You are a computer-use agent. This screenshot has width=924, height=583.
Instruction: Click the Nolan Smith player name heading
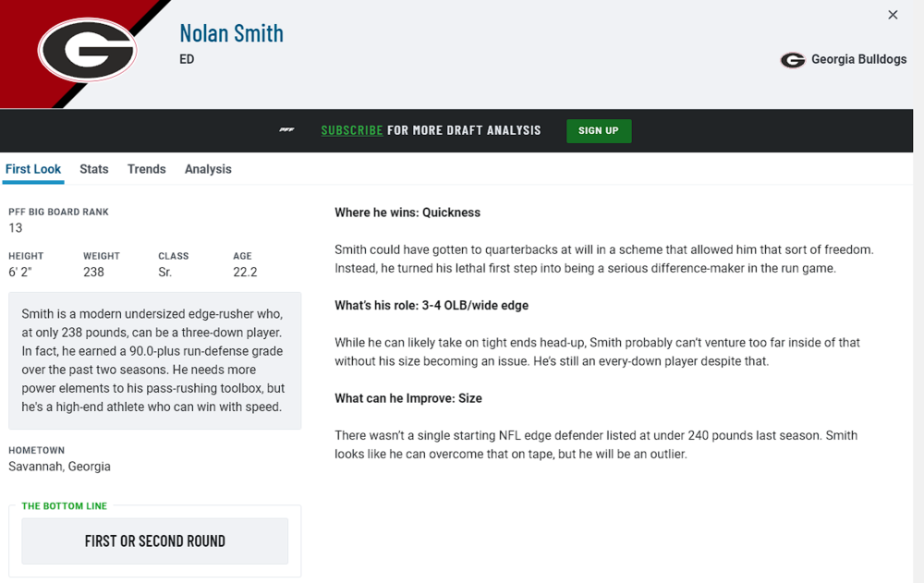pyautogui.click(x=231, y=33)
